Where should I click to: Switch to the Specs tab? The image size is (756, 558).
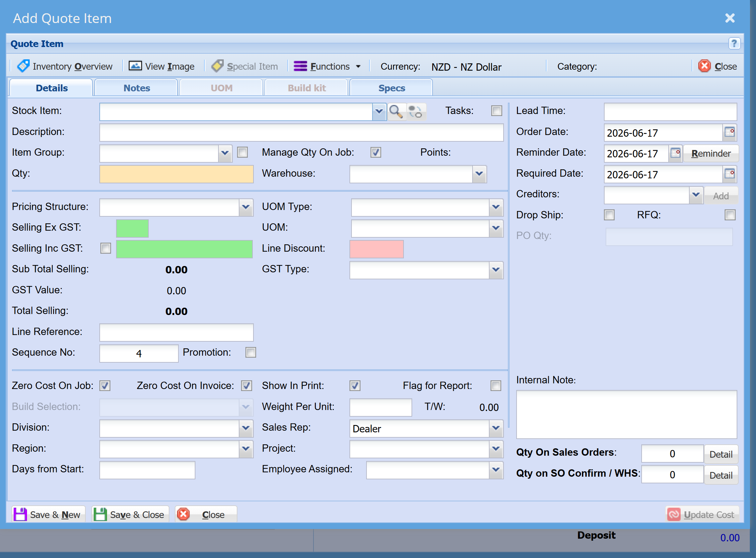pos(392,88)
